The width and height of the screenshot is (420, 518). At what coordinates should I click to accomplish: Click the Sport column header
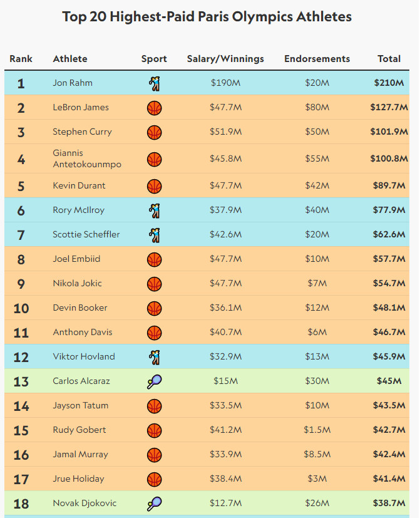(154, 59)
